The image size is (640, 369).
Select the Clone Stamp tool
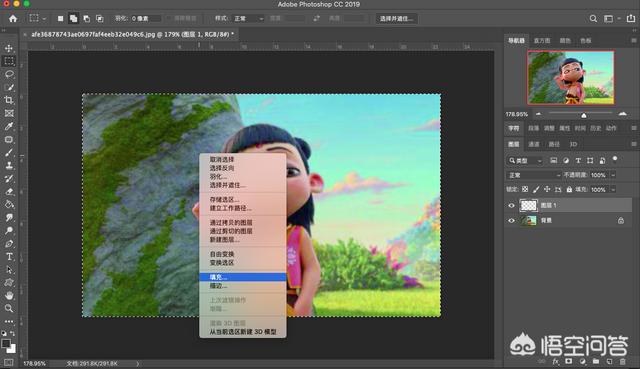(9, 166)
